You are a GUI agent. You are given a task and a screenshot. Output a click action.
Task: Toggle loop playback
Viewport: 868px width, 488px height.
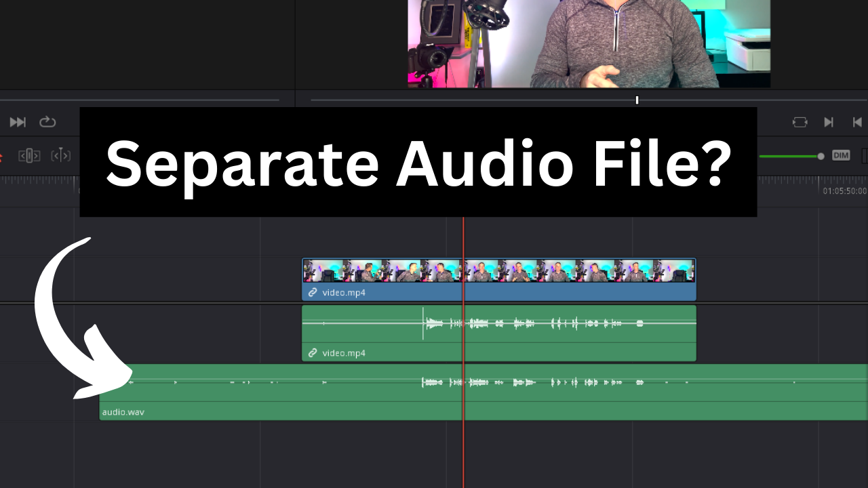(47, 122)
